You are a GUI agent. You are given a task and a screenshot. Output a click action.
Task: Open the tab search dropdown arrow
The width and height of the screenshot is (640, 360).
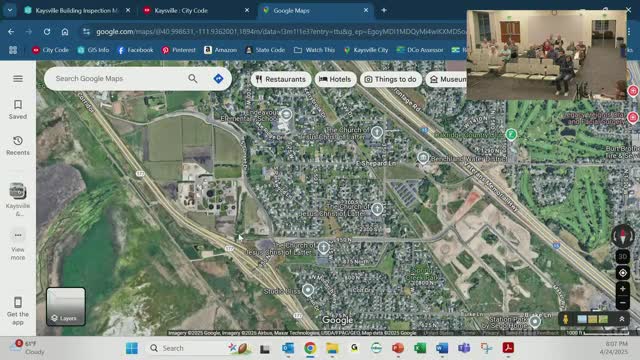point(10,11)
